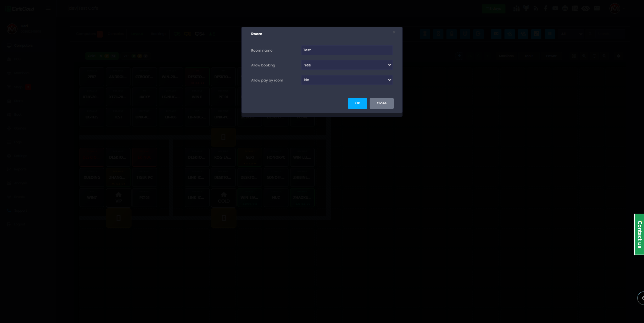The height and width of the screenshot is (323, 644).
Task: Open the hamburger menu beside iCafeCloud logo
Action: click(48, 8)
